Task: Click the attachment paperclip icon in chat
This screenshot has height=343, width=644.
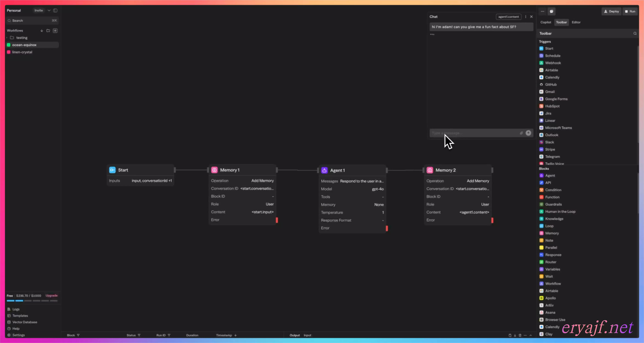Action: click(x=521, y=133)
